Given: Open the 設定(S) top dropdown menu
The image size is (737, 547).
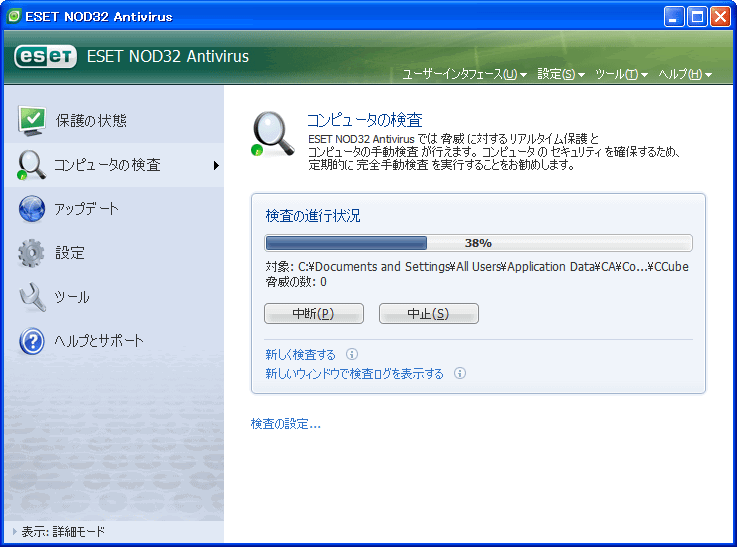Looking at the screenshot, I should coord(561,74).
